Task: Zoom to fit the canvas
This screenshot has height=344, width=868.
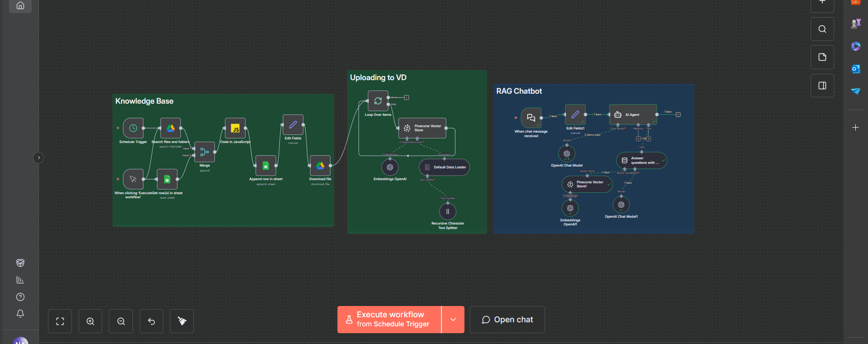Action: (x=60, y=321)
